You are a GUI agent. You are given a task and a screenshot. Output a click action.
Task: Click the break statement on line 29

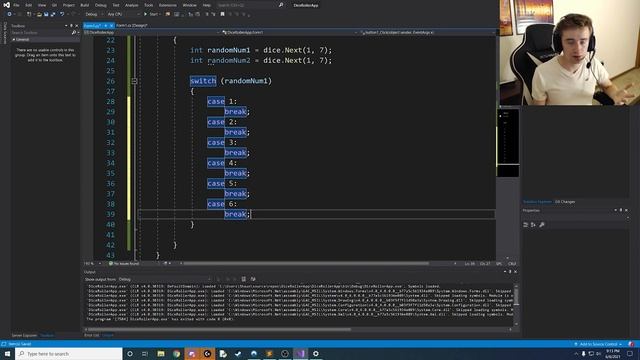coord(235,111)
